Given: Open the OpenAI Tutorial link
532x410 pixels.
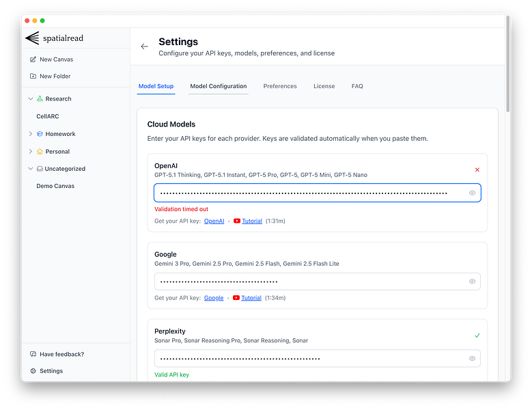Looking at the screenshot, I should tap(252, 221).
